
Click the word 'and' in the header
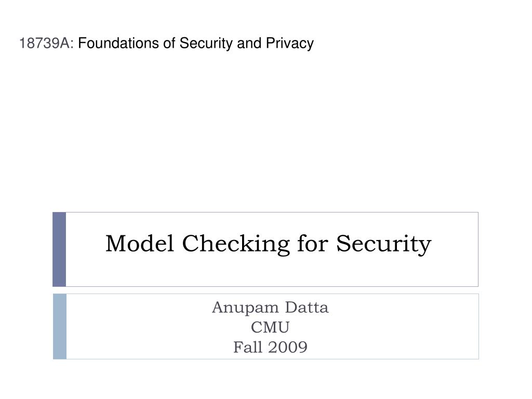point(249,44)
